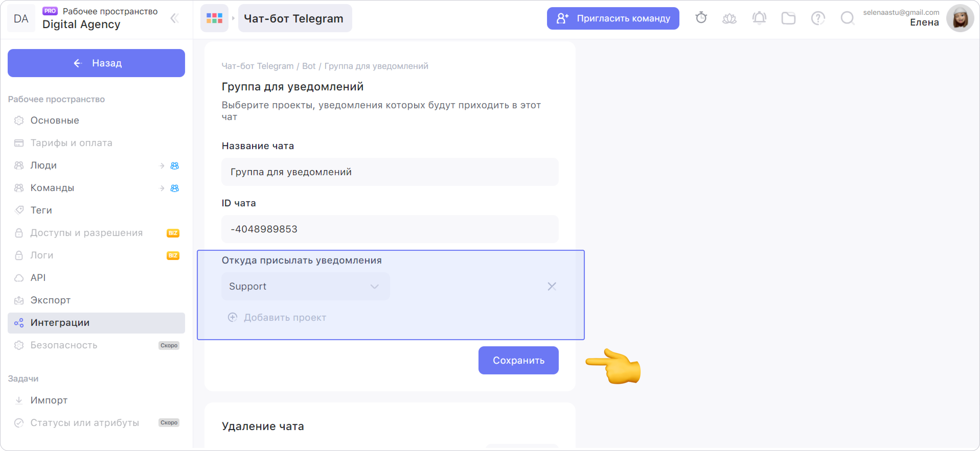Click Скоро badge on Безопасность
980x451 pixels.
coord(168,345)
